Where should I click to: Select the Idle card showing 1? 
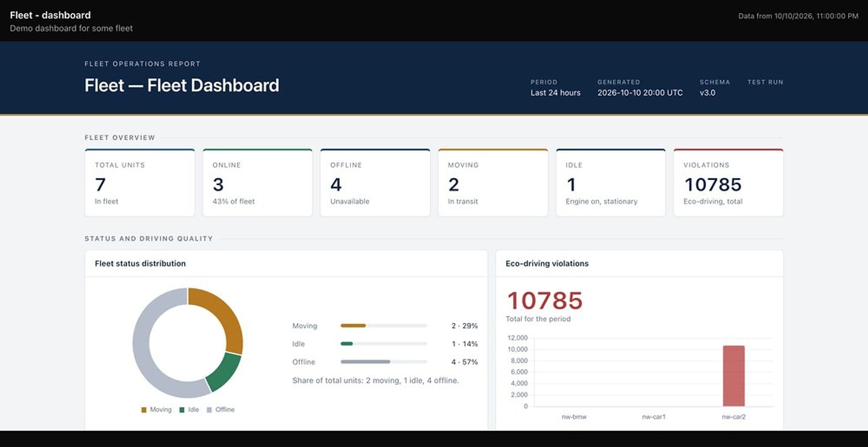coord(611,183)
